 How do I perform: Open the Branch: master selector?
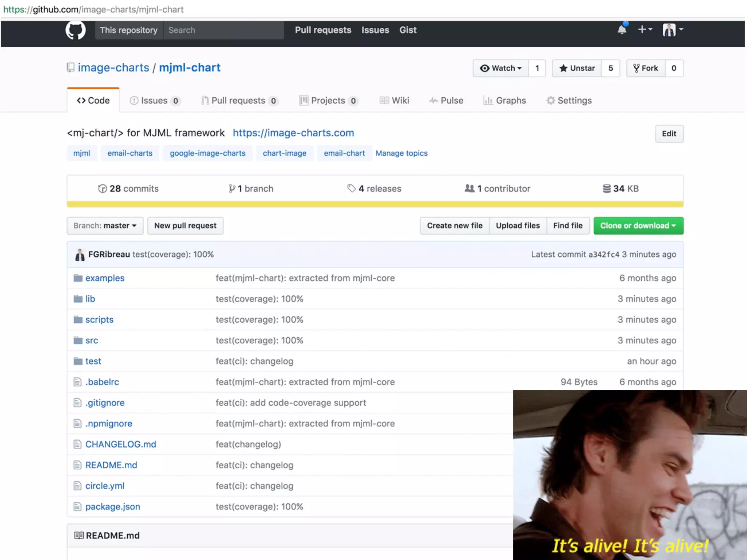(x=105, y=226)
